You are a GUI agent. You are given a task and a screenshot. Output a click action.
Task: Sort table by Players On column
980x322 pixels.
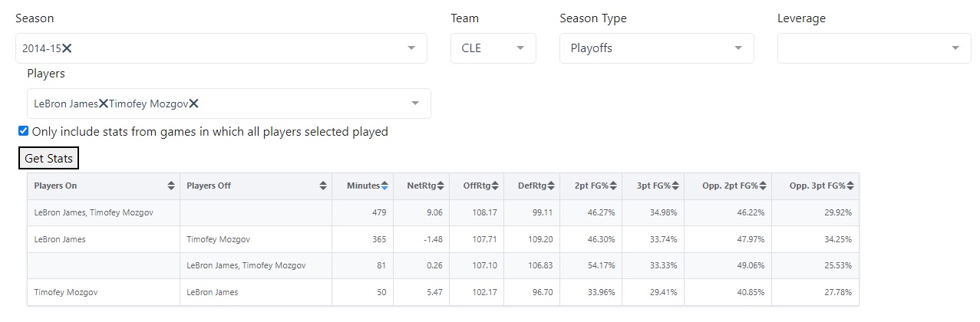click(x=170, y=186)
